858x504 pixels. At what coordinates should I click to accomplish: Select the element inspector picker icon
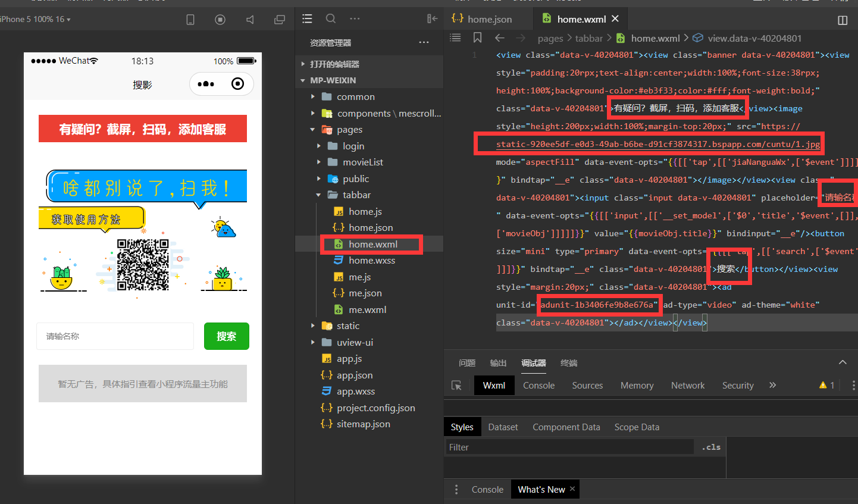point(457,386)
